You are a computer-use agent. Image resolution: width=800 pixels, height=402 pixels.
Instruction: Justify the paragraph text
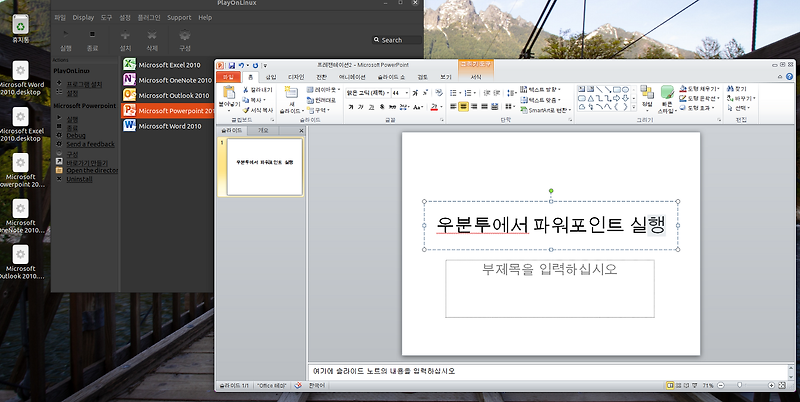click(484, 107)
